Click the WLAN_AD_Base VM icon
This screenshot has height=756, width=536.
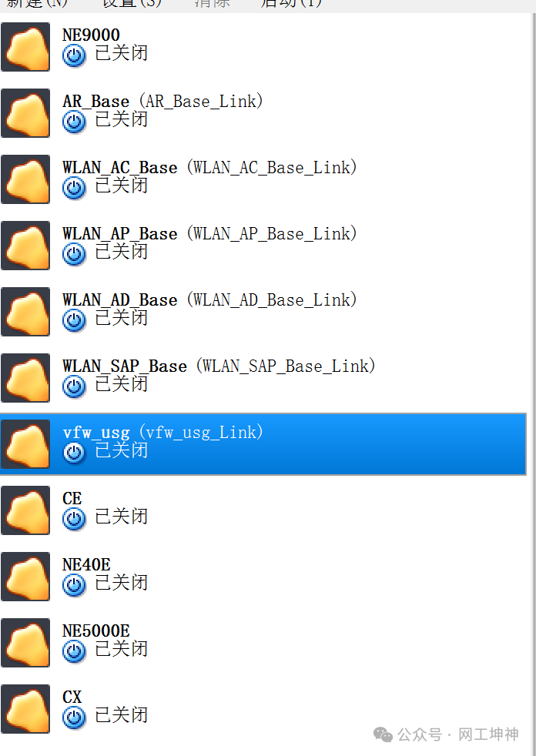click(x=25, y=312)
